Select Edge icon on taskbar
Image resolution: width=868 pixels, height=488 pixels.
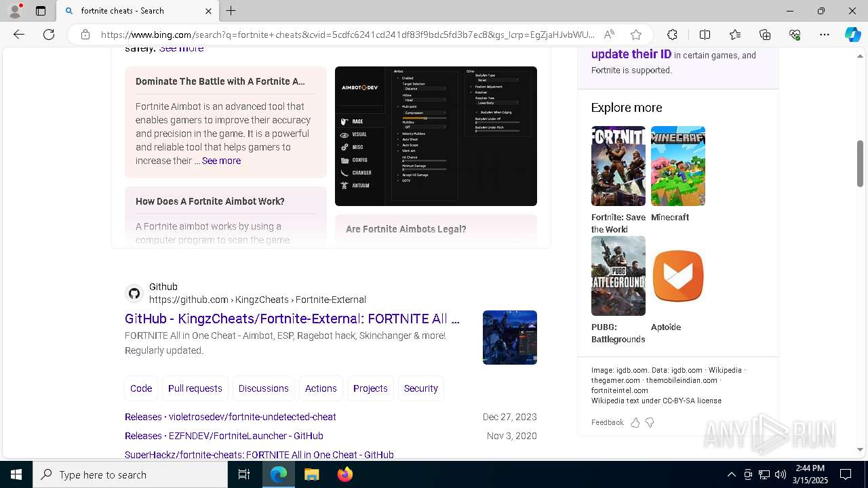coord(279,474)
